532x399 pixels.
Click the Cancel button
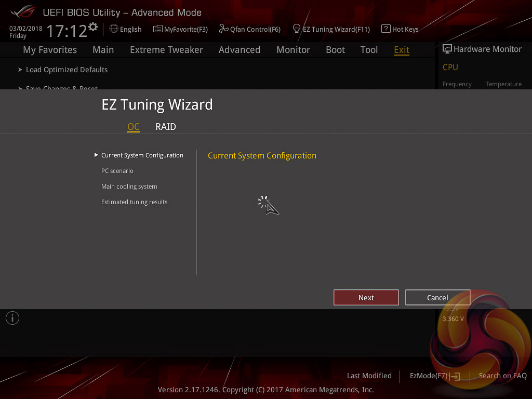click(x=437, y=298)
